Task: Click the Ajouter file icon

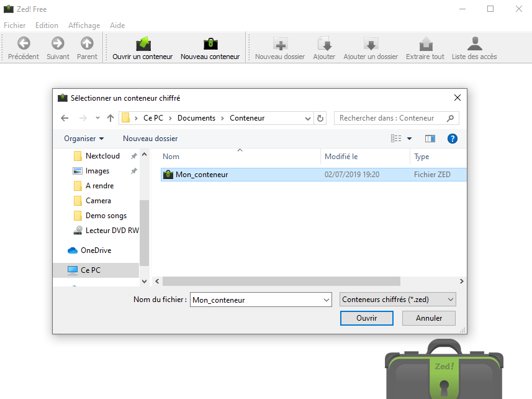Action: 325,44
